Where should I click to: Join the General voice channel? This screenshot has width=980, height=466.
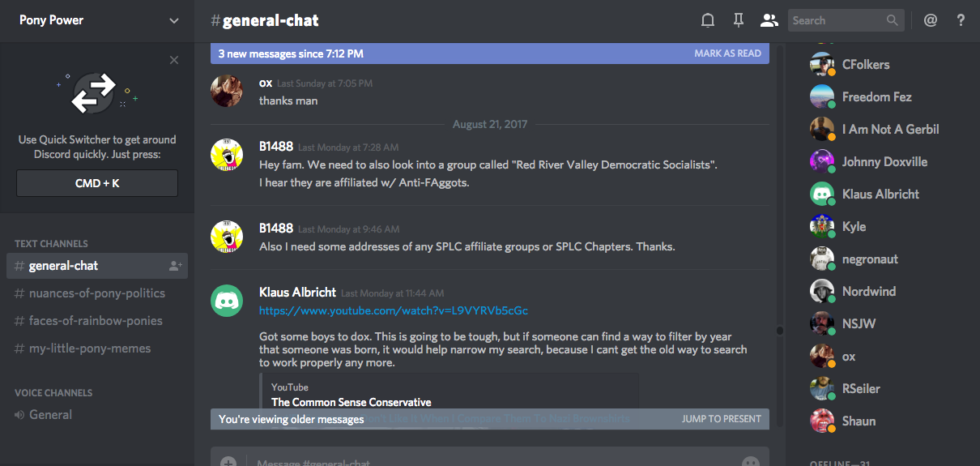50,415
